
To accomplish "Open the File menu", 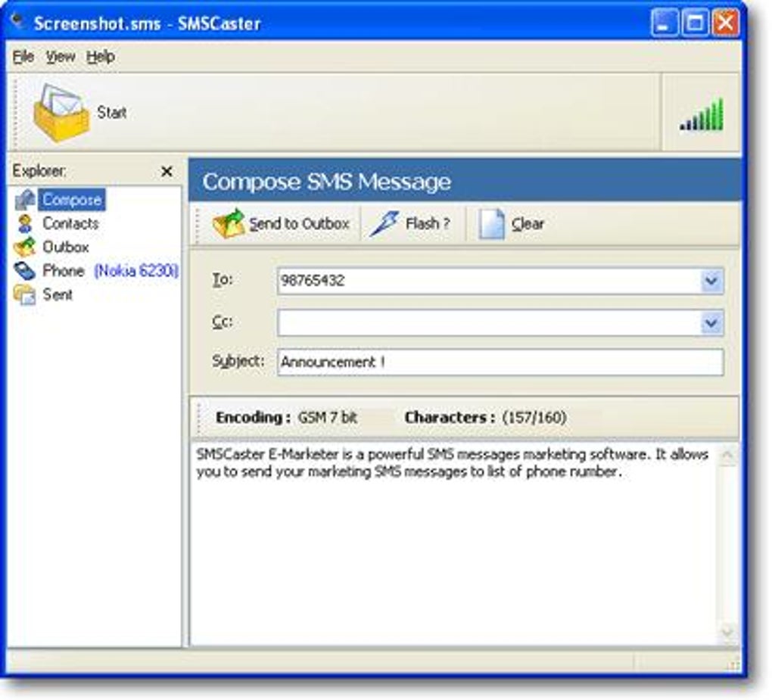I will [23, 57].
